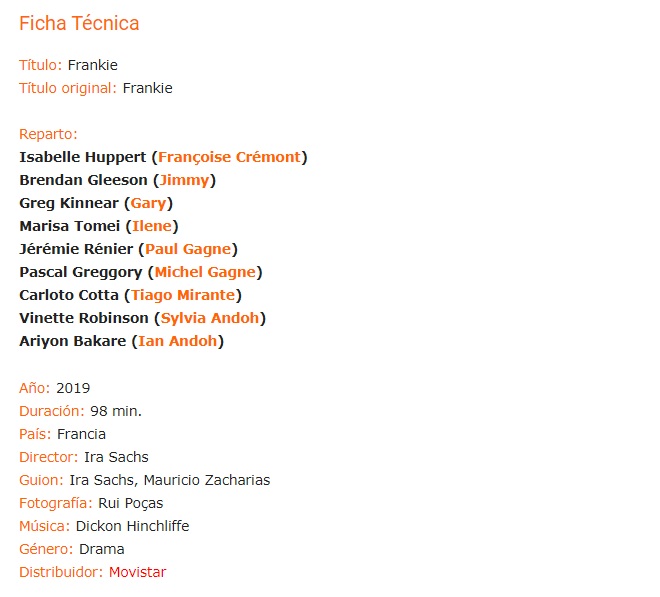Click actor name Greg Kinnear
Image resolution: width=660 pixels, height=597 pixels.
pos(69,203)
